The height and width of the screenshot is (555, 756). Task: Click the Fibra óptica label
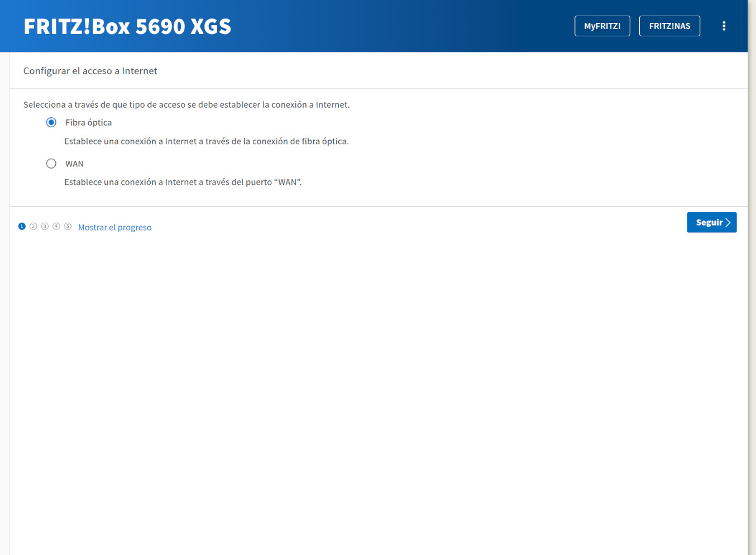(88, 122)
